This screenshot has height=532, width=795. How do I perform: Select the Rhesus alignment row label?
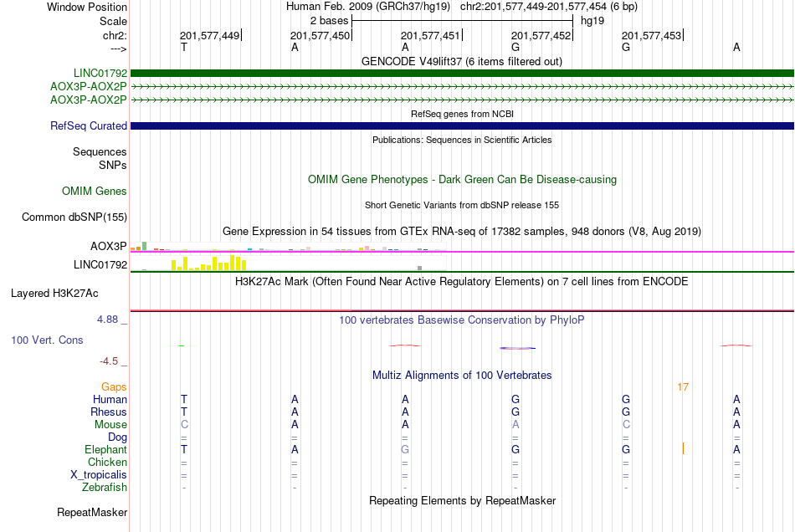pyautogui.click(x=109, y=412)
